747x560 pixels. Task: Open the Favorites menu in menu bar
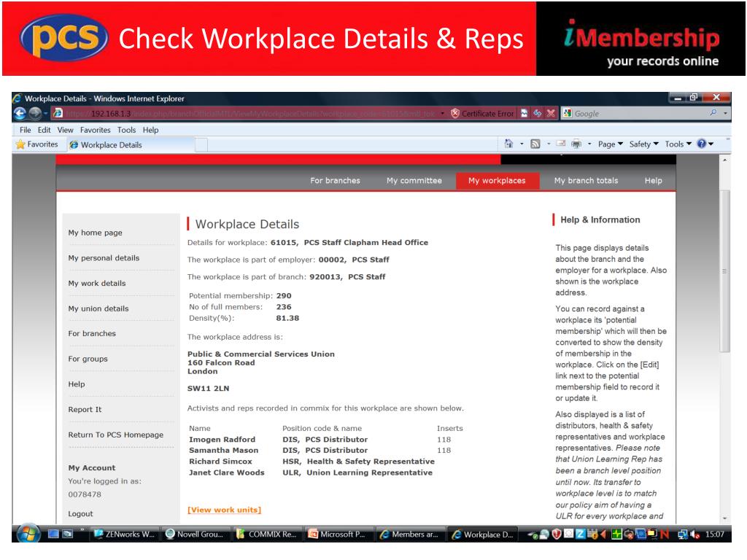(x=96, y=130)
